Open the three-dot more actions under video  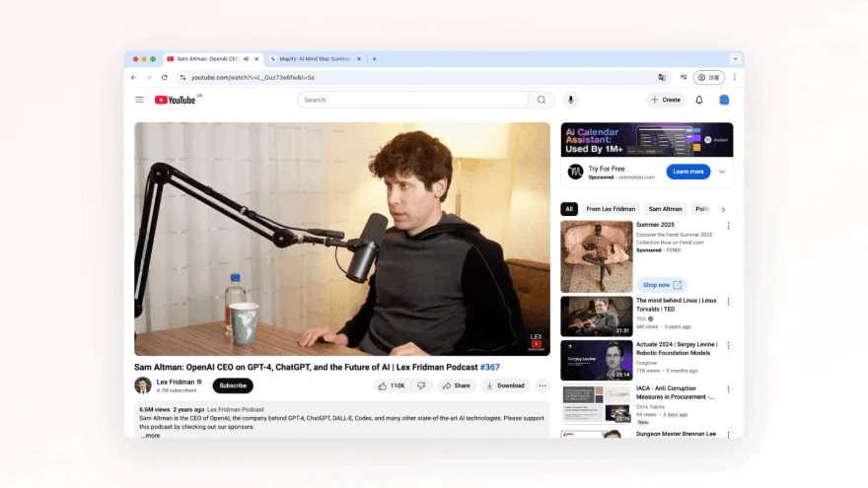(542, 385)
